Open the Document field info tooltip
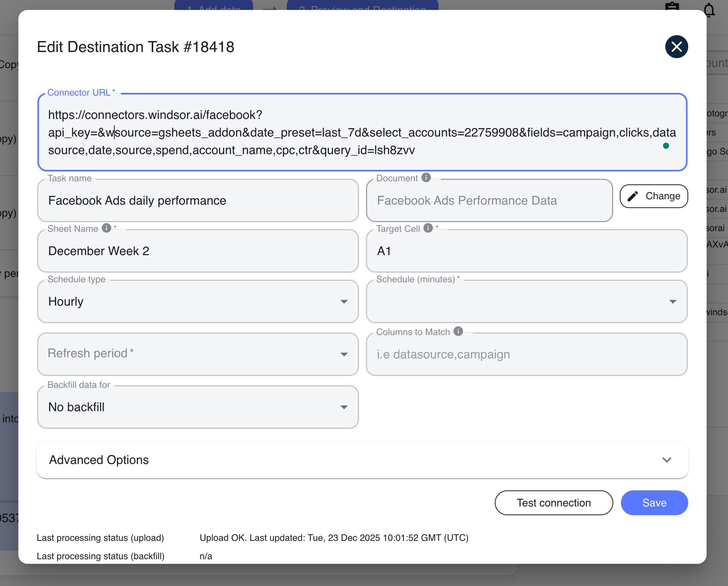This screenshot has width=728, height=586. [x=426, y=177]
